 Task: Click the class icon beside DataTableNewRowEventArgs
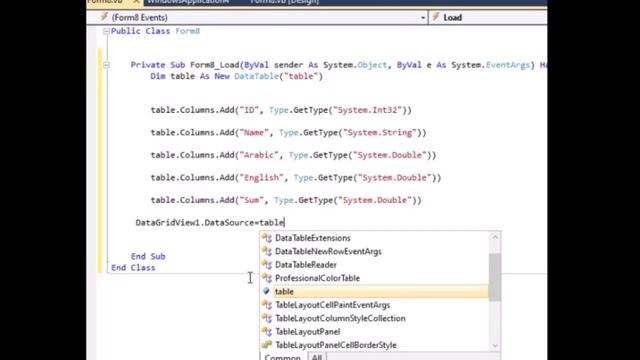tap(267, 251)
